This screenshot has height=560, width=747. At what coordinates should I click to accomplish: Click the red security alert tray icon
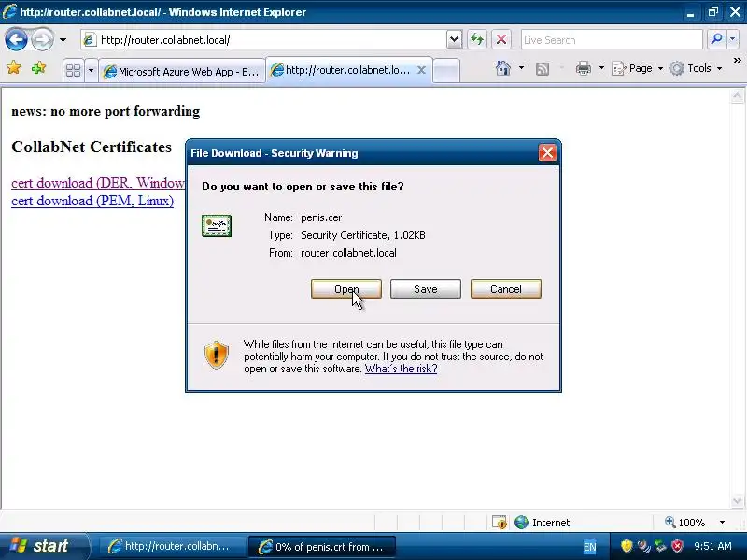click(x=677, y=546)
